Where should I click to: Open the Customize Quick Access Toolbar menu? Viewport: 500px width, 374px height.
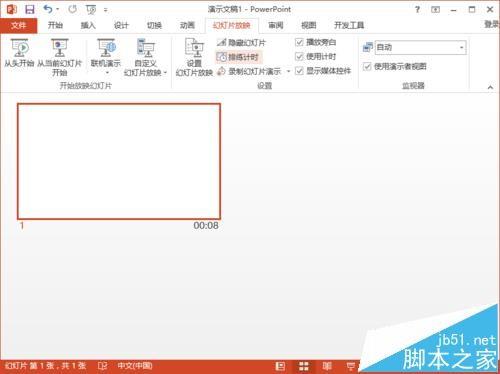point(106,10)
